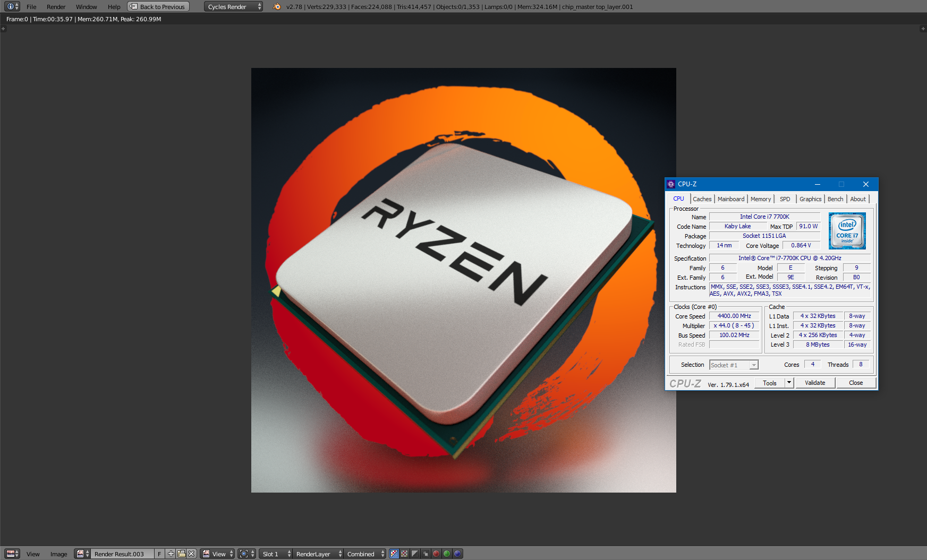Image resolution: width=927 pixels, height=560 pixels.
Task: Open the Help menu
Action: coord(114,7)
